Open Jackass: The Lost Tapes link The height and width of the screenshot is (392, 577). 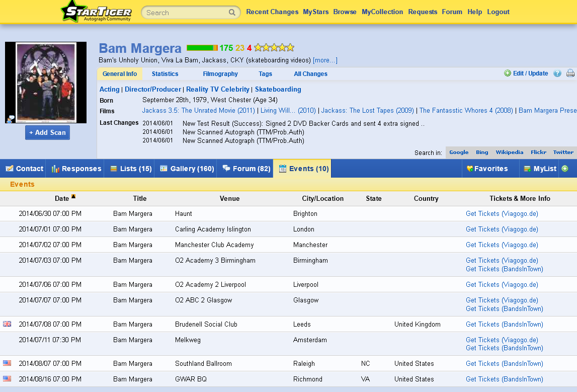pyautogui.click(x=368, y=110)
